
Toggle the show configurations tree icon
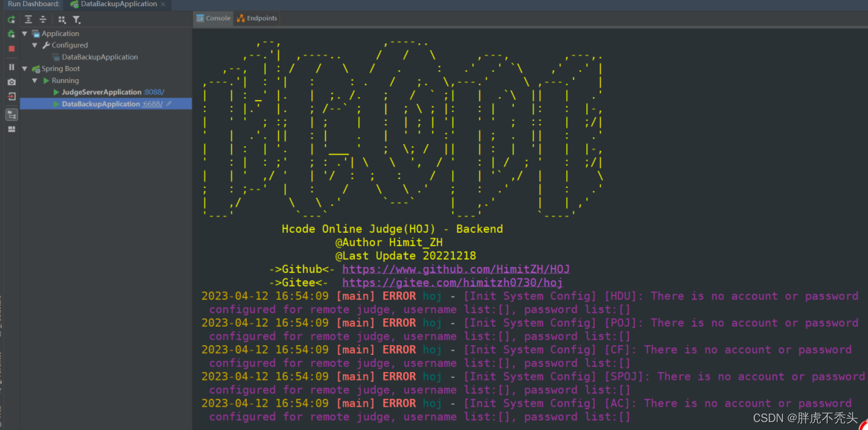pyautogui.click(x=12, y=115)
